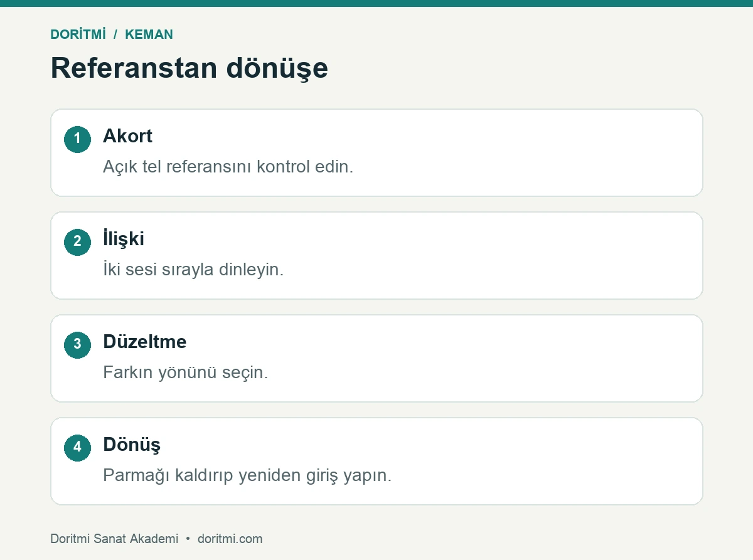Open the KEMAN breadcrumb link
The width and height of the screenshot is (753, 560).
pyautogui.click(x=149, y=34)
